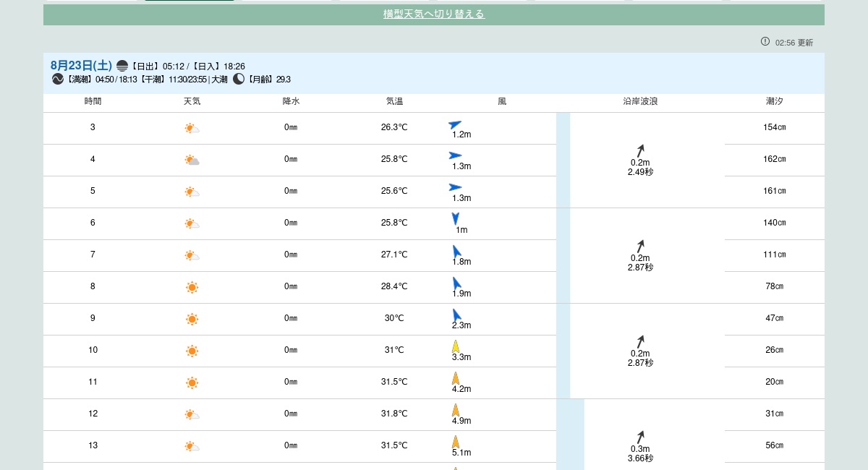Click the switch to horizontal weather link
Image resolution: width=868 pixels, height=470 pixels.
tap(433, 14)
